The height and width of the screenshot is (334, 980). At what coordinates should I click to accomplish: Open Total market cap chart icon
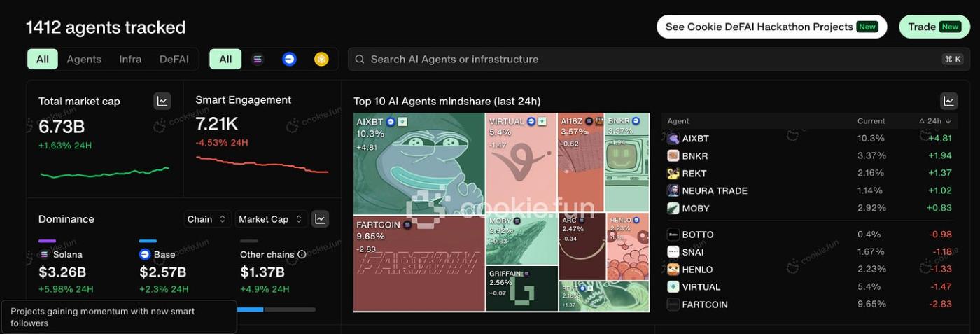162,102
